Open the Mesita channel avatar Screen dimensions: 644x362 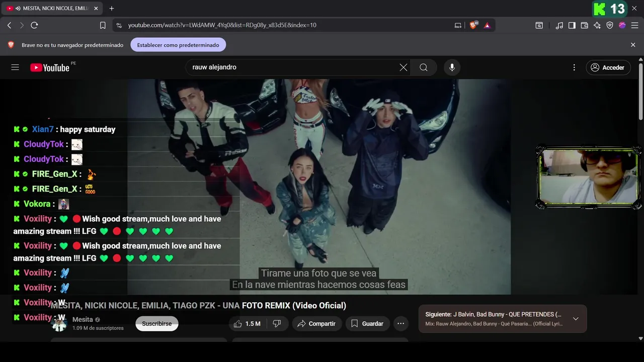59,323
